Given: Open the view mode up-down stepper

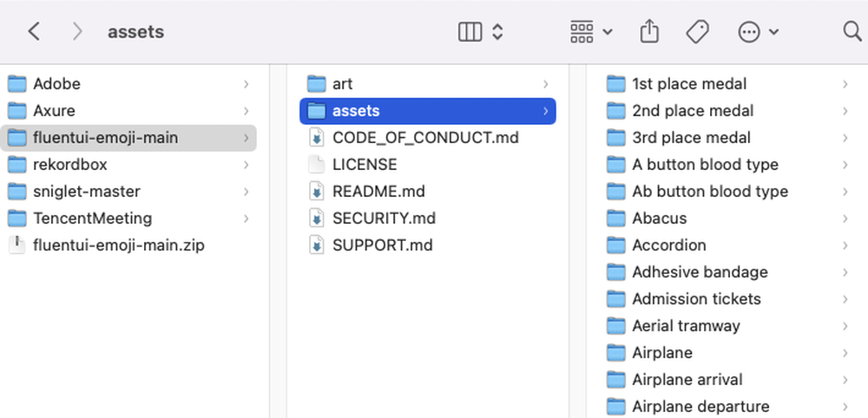Looking at the screenshot, I should pos(497,31).
